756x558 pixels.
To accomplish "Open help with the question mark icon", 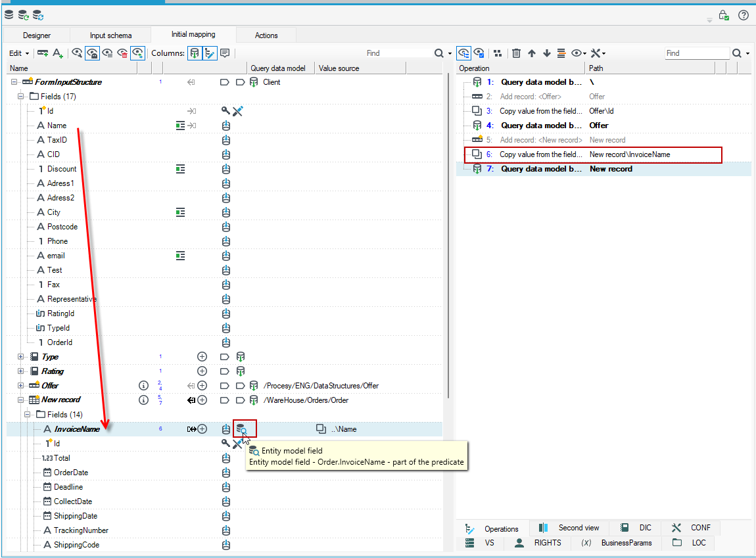I will (x=744, y=15).
